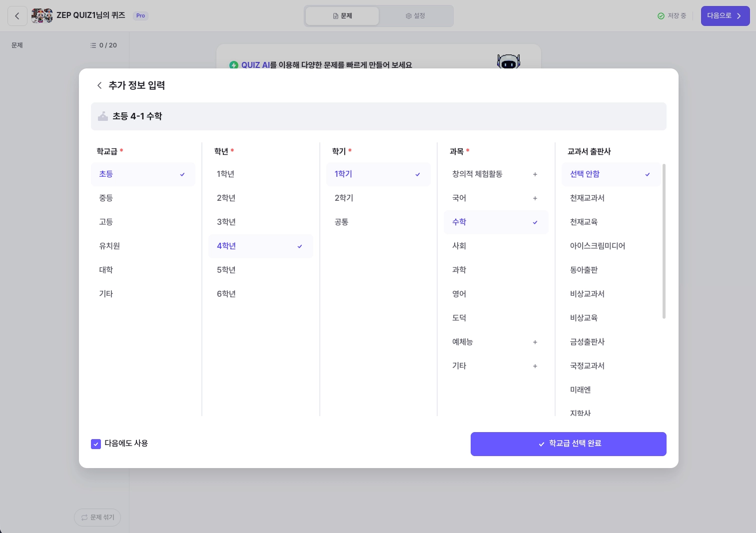Click the top-left back chevron button

(x=17, y=16)
